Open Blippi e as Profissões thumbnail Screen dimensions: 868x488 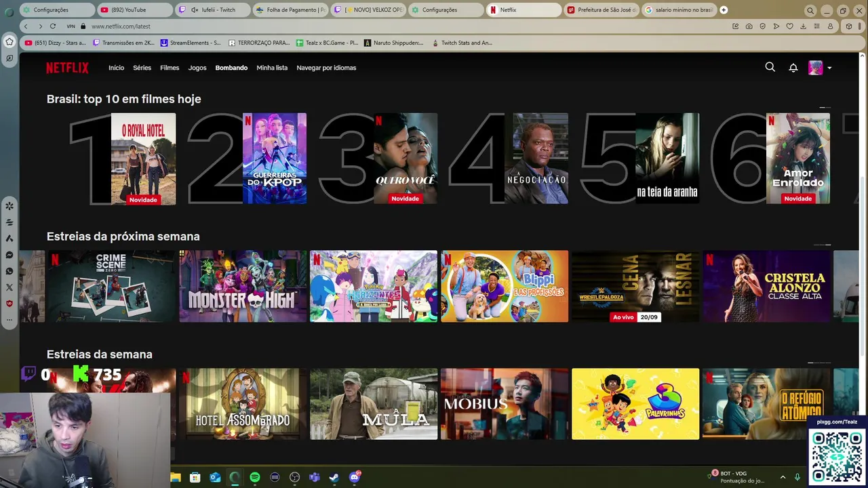(505, 286)
